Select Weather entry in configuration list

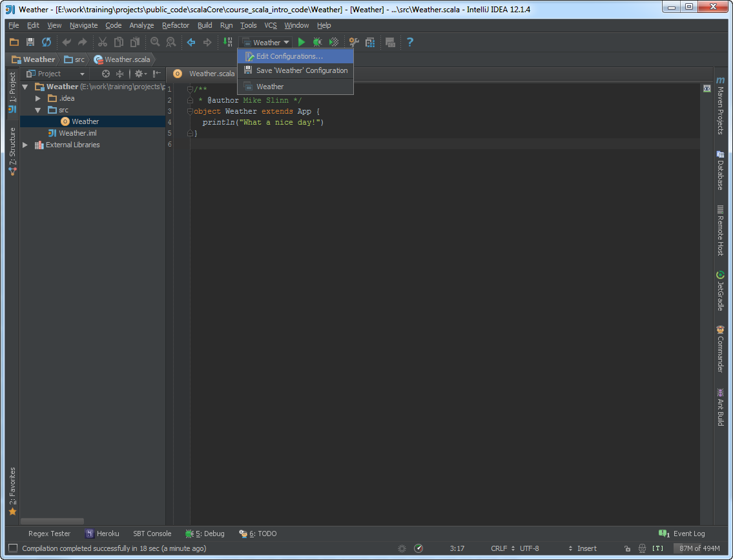[x=295, y=87]
